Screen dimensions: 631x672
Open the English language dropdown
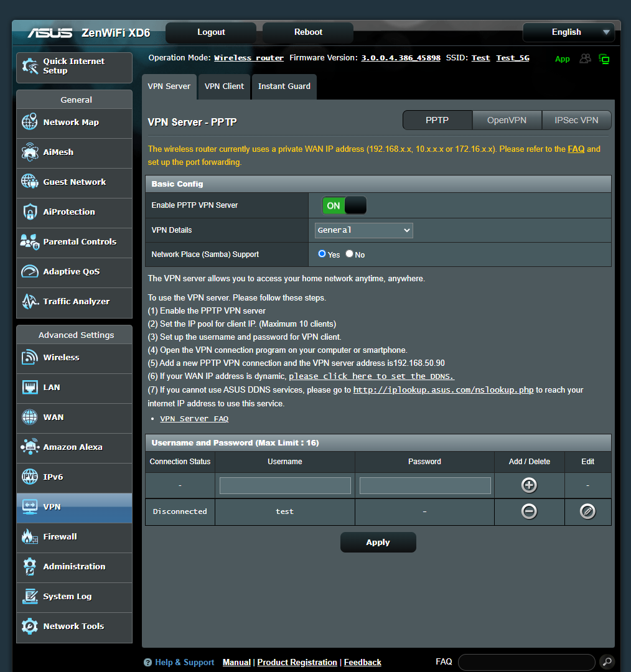pyautogui.click(x=568, y=32)
